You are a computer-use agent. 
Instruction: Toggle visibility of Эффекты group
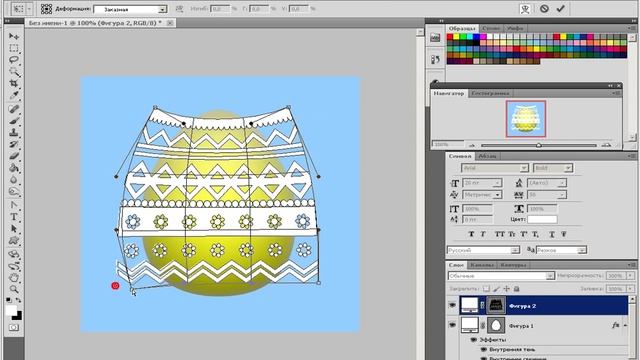click(473, 340)
